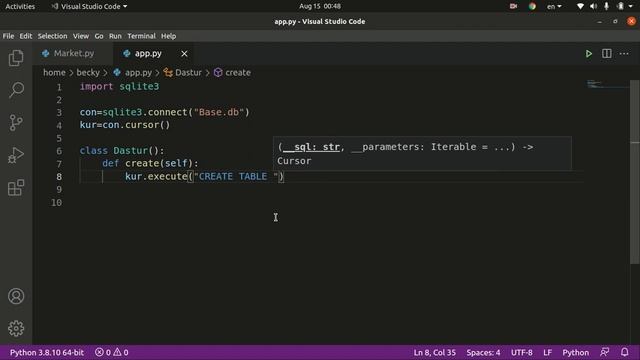Open the Extensions view
The height and width of the screenshot is (360, 640).
(16, 188)
